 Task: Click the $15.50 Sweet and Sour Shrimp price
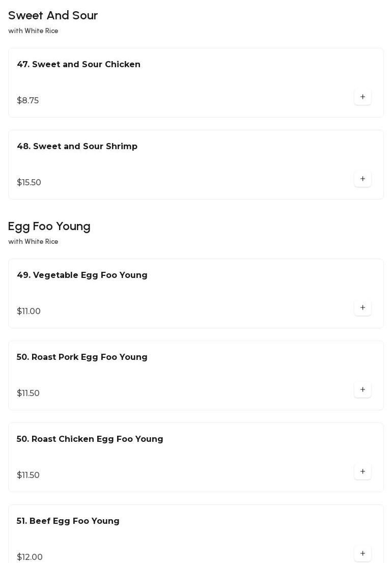29,183
